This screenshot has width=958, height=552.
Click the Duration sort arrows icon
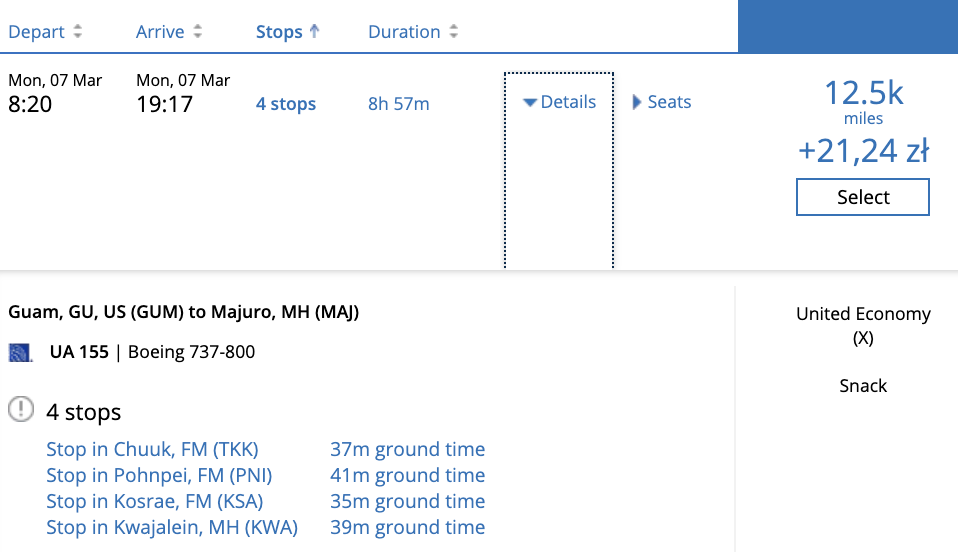453,31
